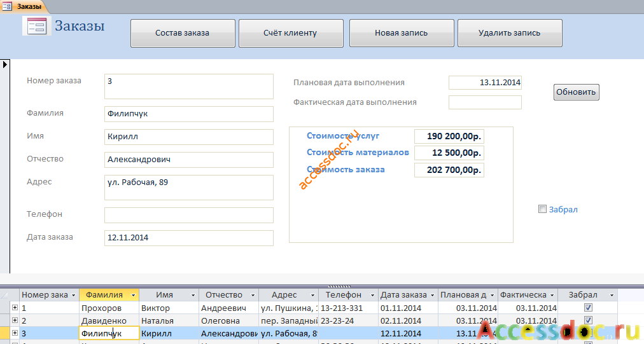Screen dimensions: 644x344
Task: Click the Фамилия field containing Филипчук
Action: click(189, 114)
